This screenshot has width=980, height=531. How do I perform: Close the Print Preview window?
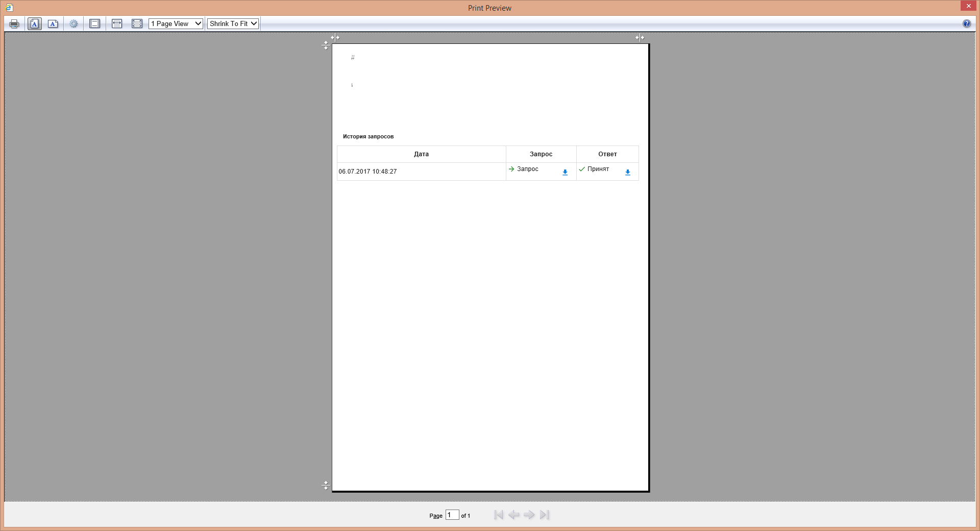[968, 6]
